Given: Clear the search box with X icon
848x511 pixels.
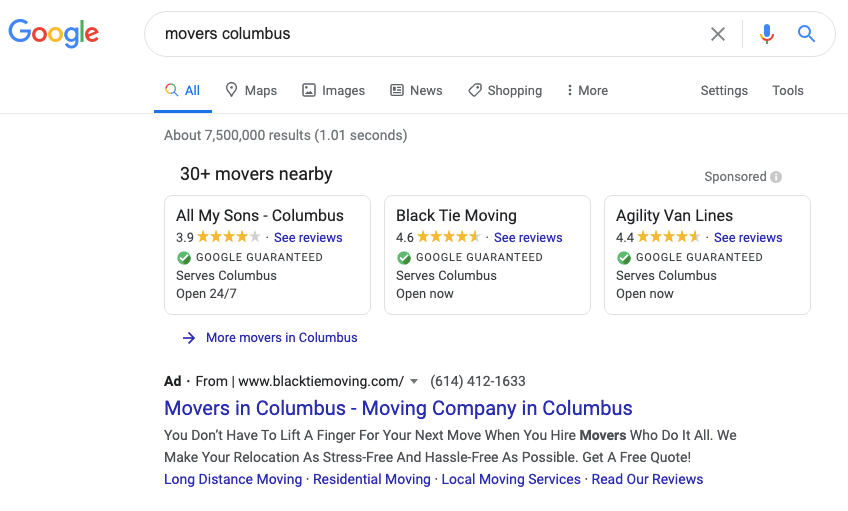Looking at the screenshot, I should pos(718,34).
